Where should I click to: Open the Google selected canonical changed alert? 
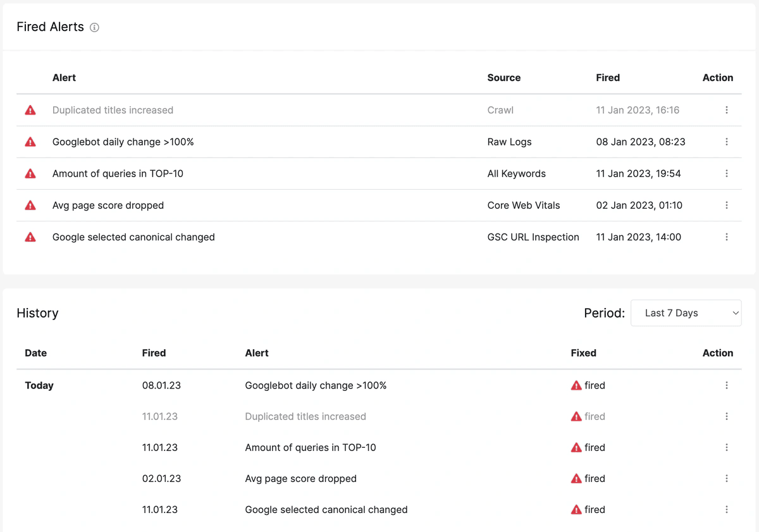[133, 237]
